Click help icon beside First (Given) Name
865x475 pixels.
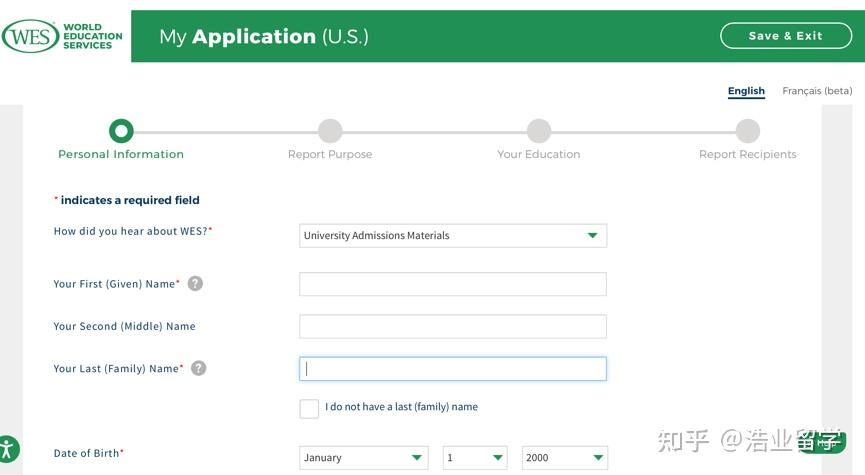tap(195, 283)
